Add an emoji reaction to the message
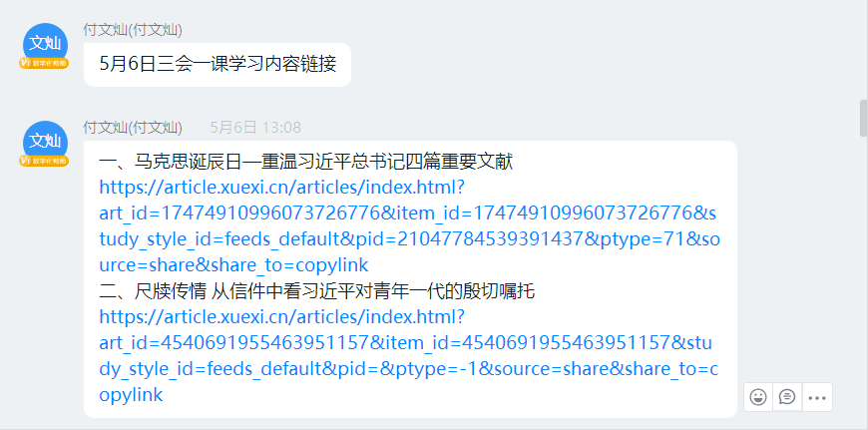This screenshot has width=868, height=430. [x=759, y=396]
